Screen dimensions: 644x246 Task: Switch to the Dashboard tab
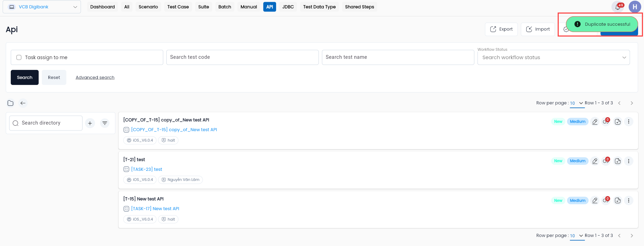point(102,7)
